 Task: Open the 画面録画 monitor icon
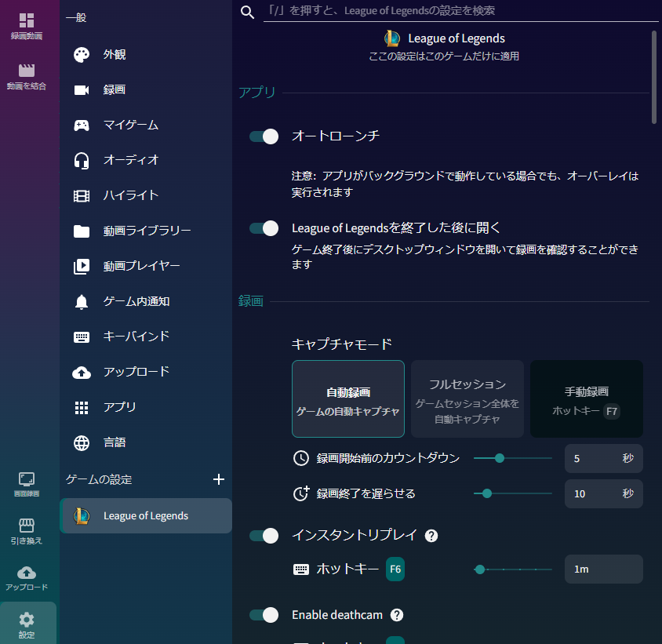[26, 479]
